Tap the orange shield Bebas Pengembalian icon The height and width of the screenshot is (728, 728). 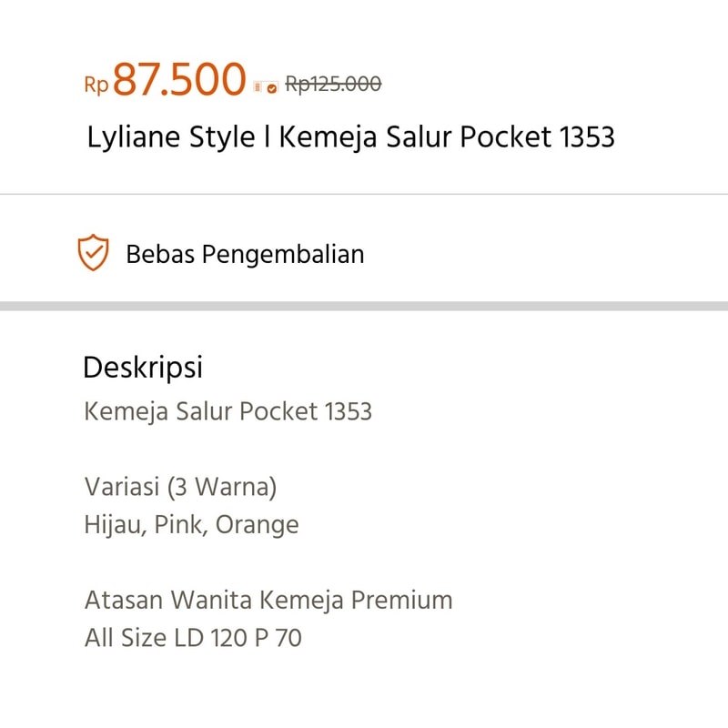94,252
